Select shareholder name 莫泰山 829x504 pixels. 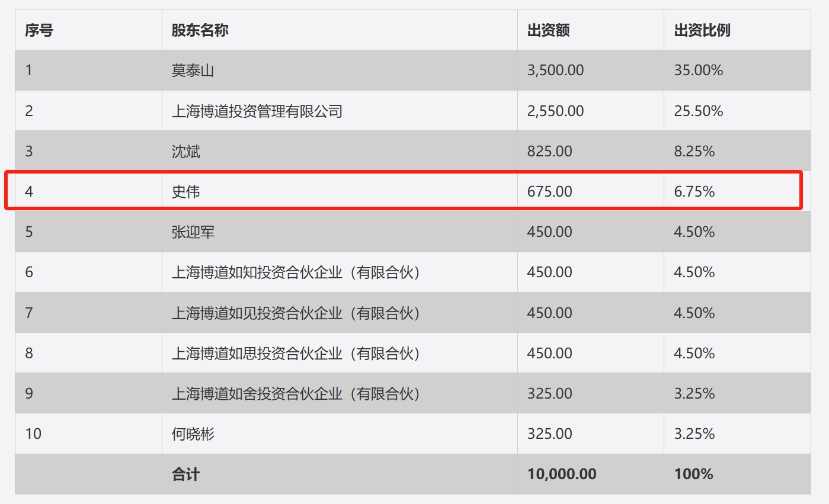(x=193, y=70)
